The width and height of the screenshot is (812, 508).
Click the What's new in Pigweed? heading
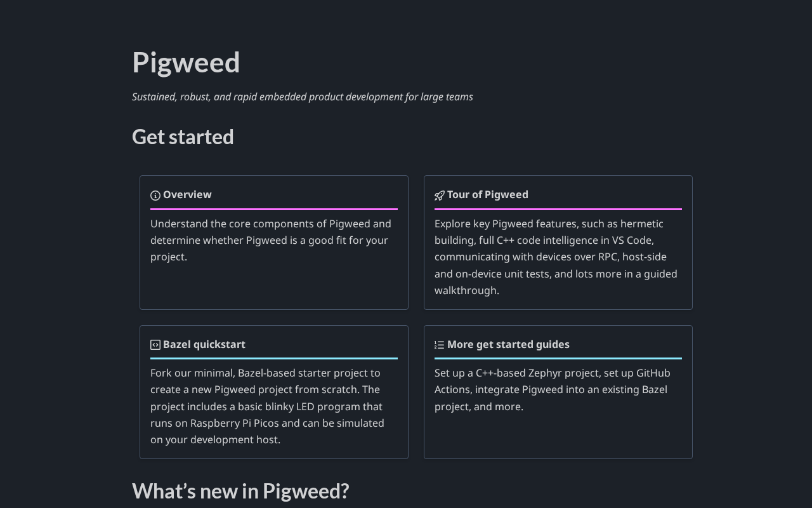[240, 491]
